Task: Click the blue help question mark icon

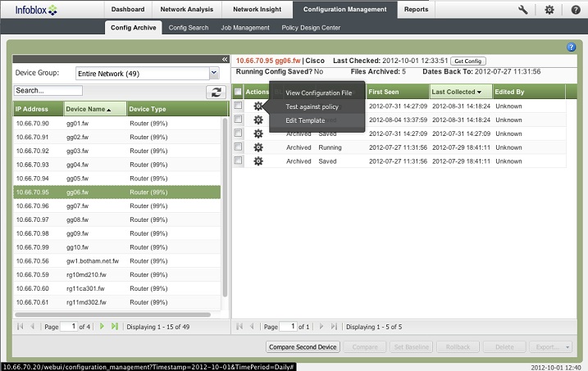Action: point(572,48)
